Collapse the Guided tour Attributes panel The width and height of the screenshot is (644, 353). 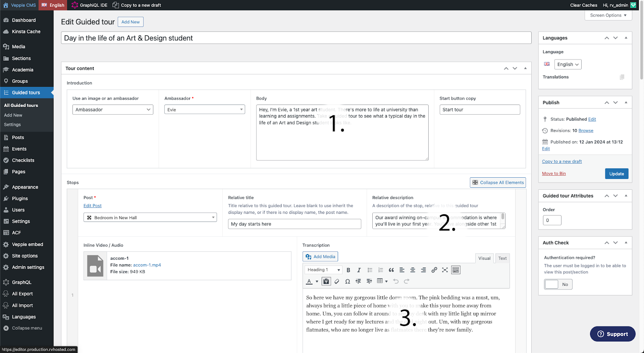(x=626, y=196)
